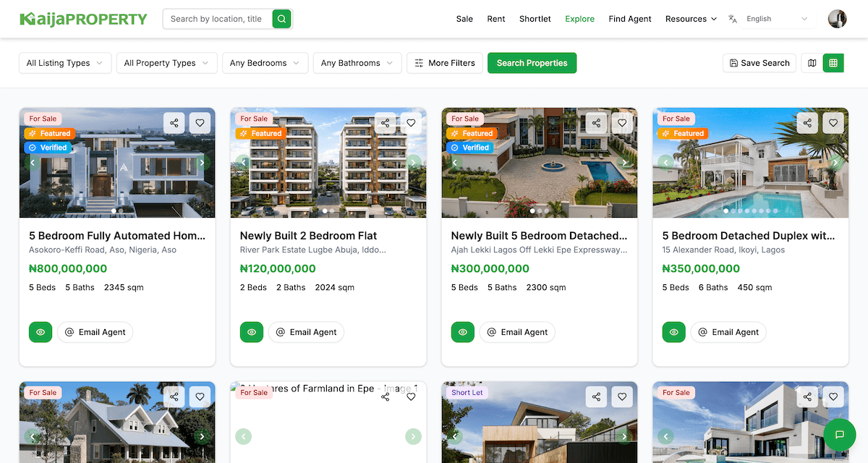Viewport: 868px width, 463px height.
Task: Favorite the Newly Built 2 Bedroom Flat
Action: (x=411, y=123)
